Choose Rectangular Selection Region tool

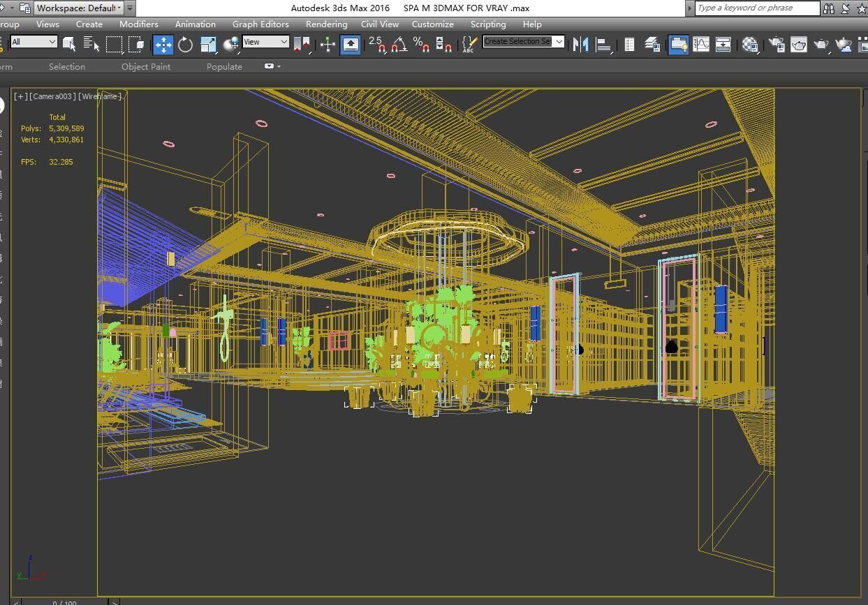pos(114,44)
